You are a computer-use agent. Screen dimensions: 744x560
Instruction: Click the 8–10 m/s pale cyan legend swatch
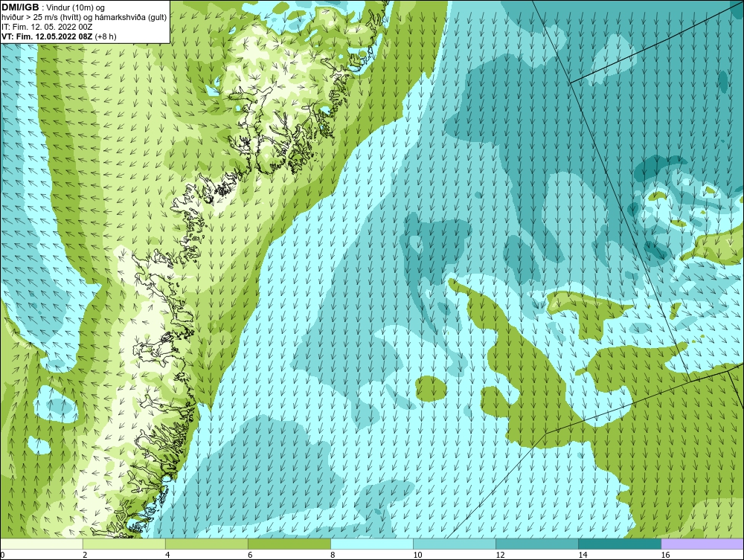pos(372,544)
